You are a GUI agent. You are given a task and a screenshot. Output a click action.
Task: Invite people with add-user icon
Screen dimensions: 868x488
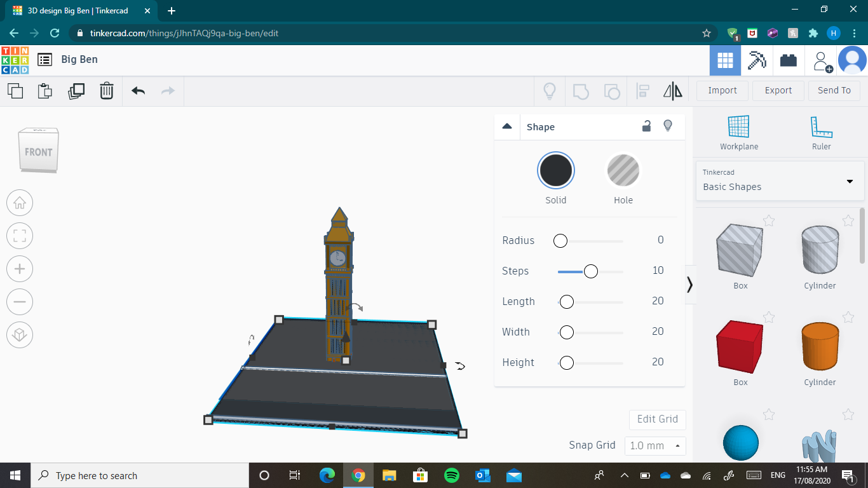tap(822, 61)
